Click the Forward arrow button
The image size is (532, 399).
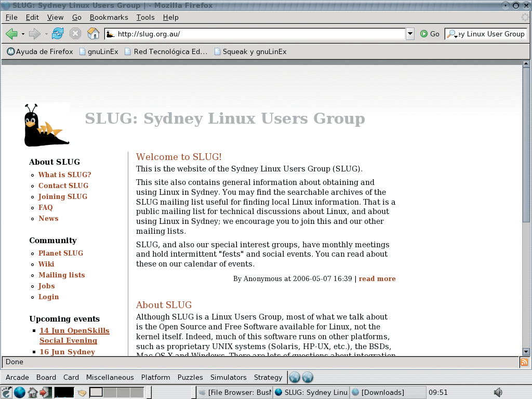pos(35,34)
